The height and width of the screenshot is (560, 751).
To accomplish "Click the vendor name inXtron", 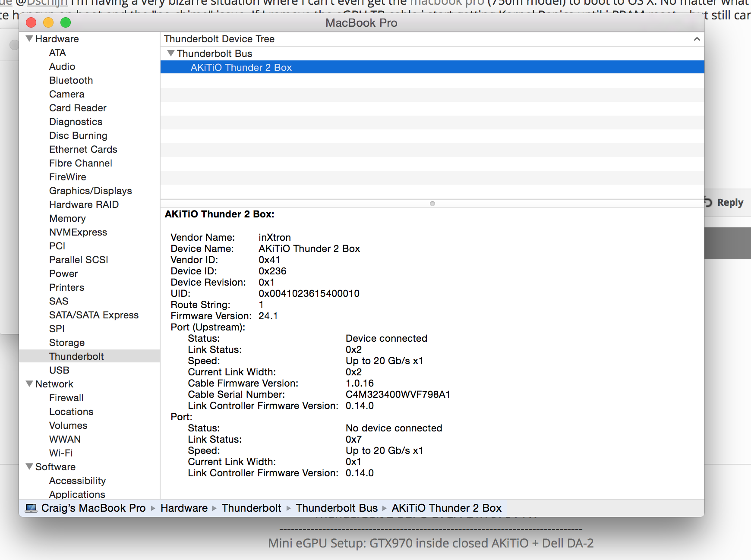I will tap(275, 237).
